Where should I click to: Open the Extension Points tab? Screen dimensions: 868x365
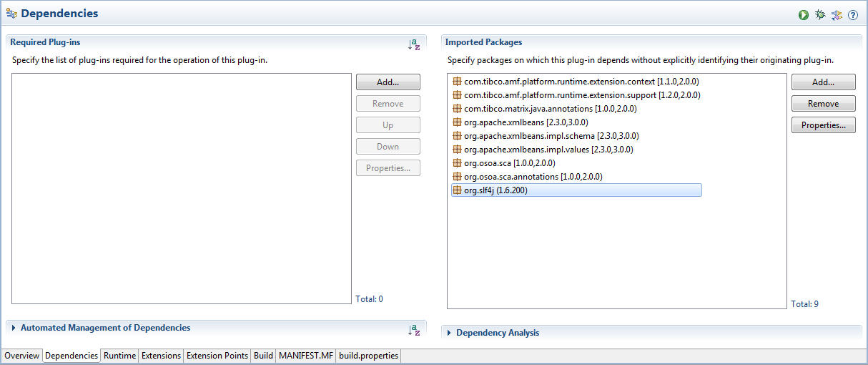click(x=217, y=356)
